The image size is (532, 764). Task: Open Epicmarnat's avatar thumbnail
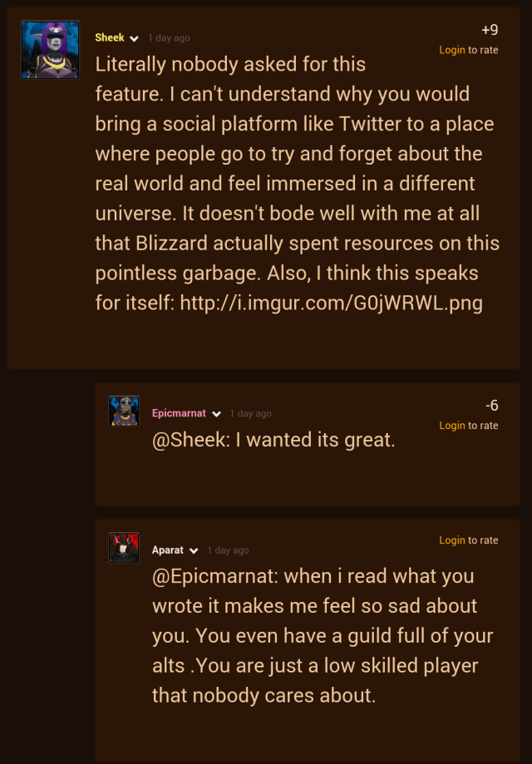pyautogui.click(x=124, y=411)
